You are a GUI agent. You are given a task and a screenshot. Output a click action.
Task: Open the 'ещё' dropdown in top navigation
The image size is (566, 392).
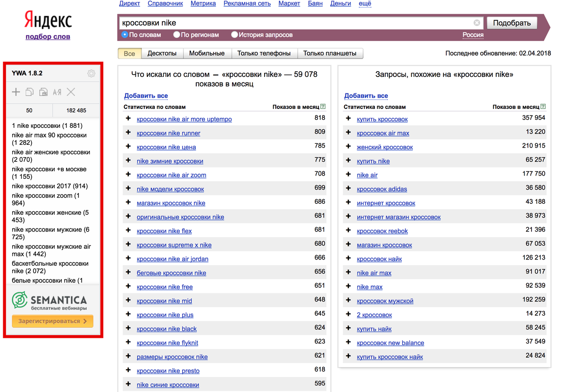[365, 3]
